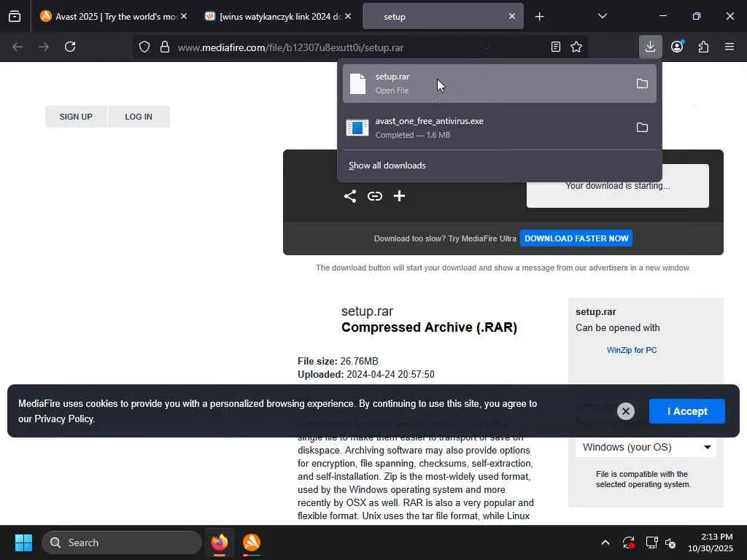Show setup.rar in its folder

point(642,84)
